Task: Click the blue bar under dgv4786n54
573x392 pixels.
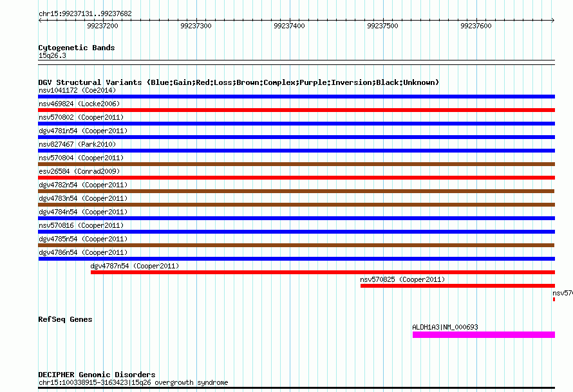Action: pyautogui.click(x=296, y=259)
